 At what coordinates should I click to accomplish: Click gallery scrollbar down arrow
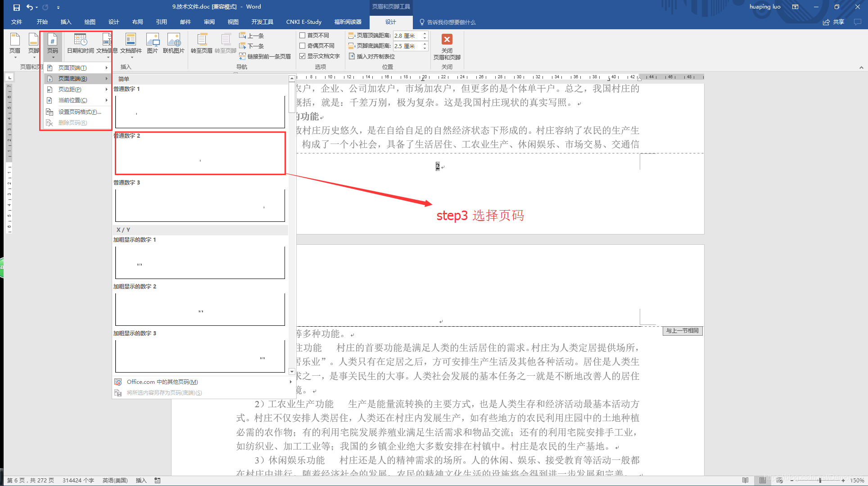(292, 372)
